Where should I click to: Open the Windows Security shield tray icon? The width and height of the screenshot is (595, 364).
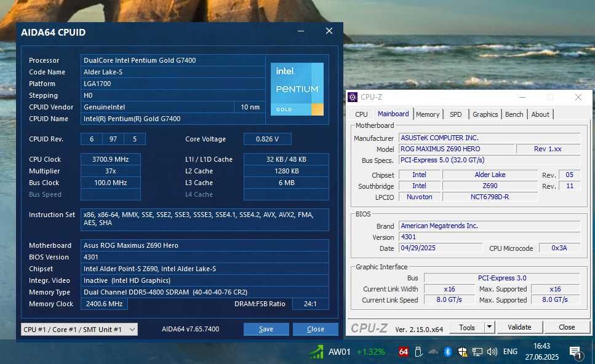click(462, 352)
